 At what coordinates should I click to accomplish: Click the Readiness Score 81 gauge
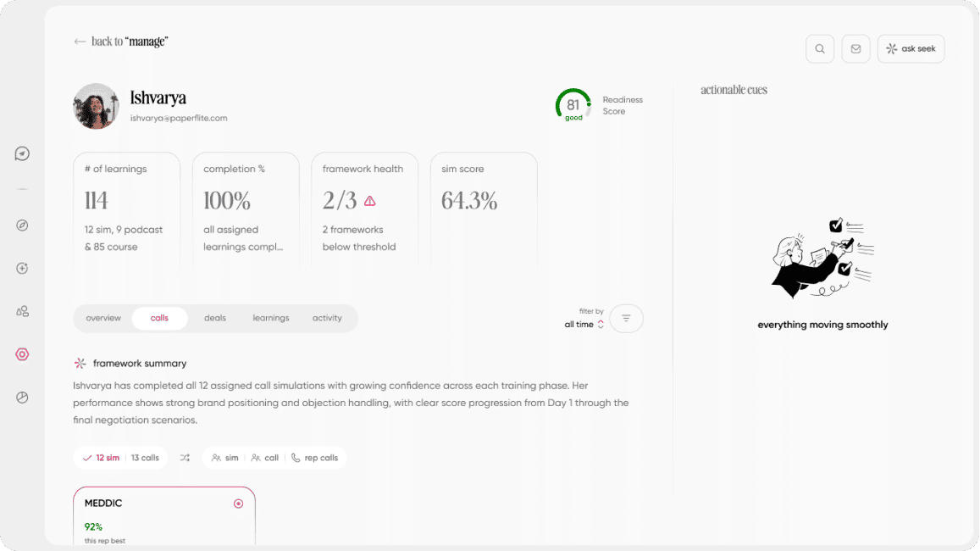pyautogui.click(x=573, y=105)
